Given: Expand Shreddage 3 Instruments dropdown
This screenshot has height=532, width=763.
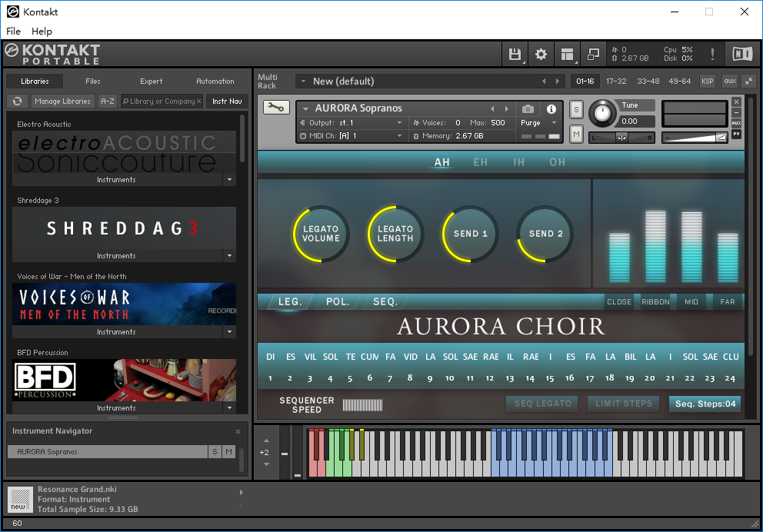Looking at the screenshot, I should 230,256.
